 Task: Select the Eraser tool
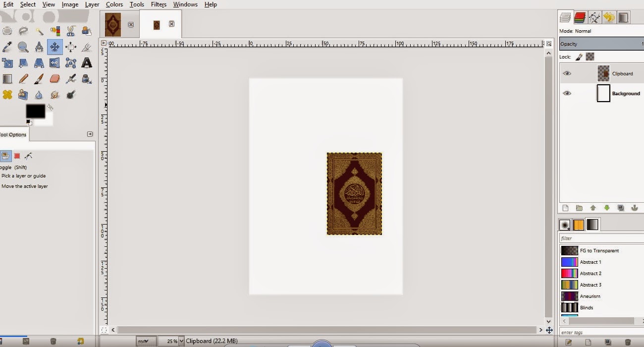55,79
